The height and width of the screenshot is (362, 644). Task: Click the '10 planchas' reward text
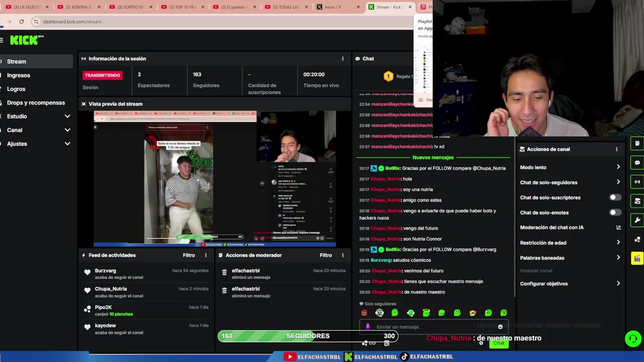(121, 314)
